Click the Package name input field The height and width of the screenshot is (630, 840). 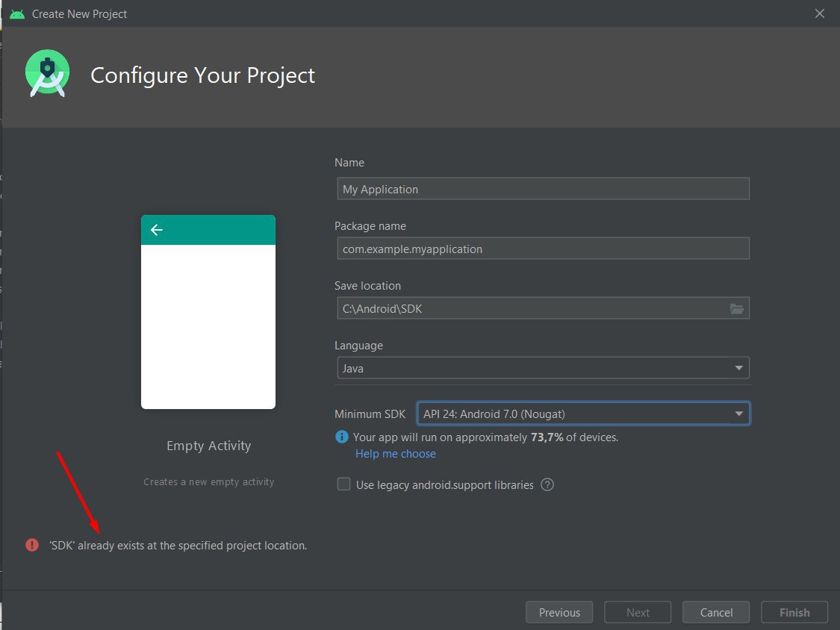coord(544,249)
